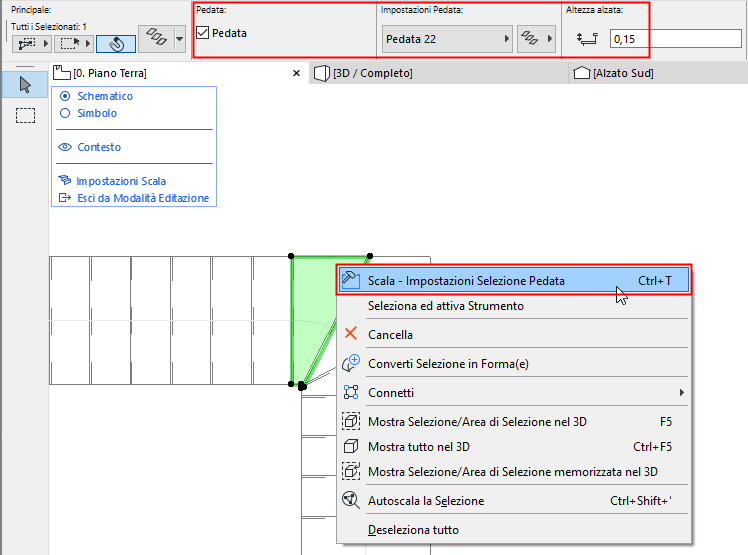Click the Converti Selezione morph icon
This screenshot has height=555, width=748.
point(351,363)
